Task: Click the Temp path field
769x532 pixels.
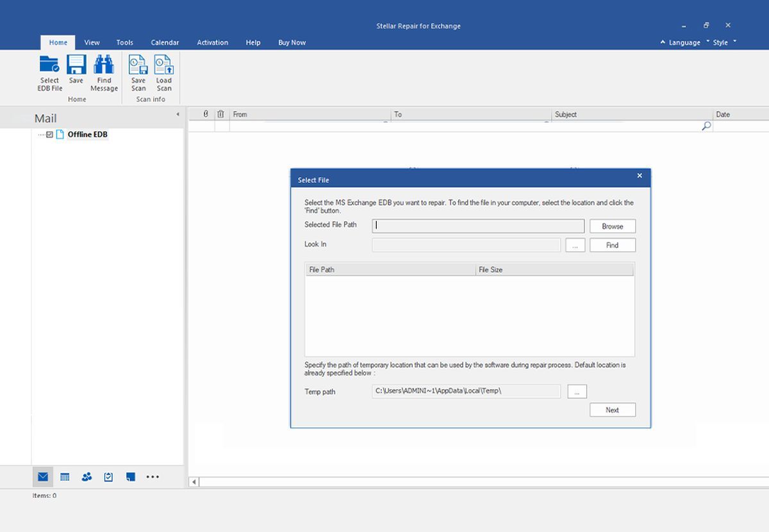Action: tap(466, 391)
